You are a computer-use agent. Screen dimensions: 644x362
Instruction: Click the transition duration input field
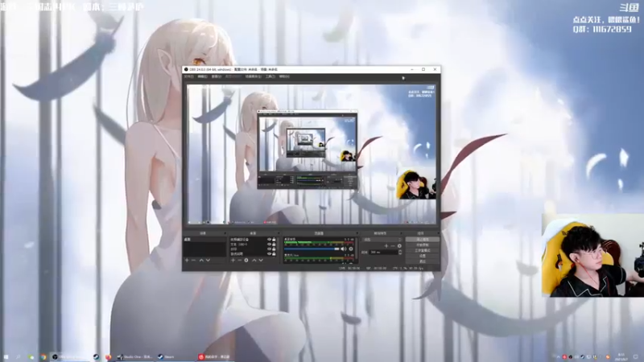(x=383, y=252)
